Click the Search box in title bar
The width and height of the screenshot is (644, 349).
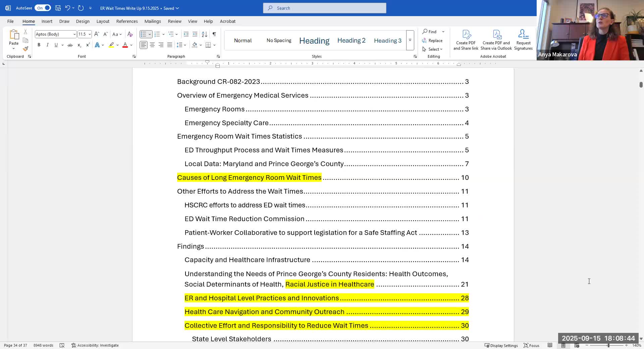pos(324,8)
